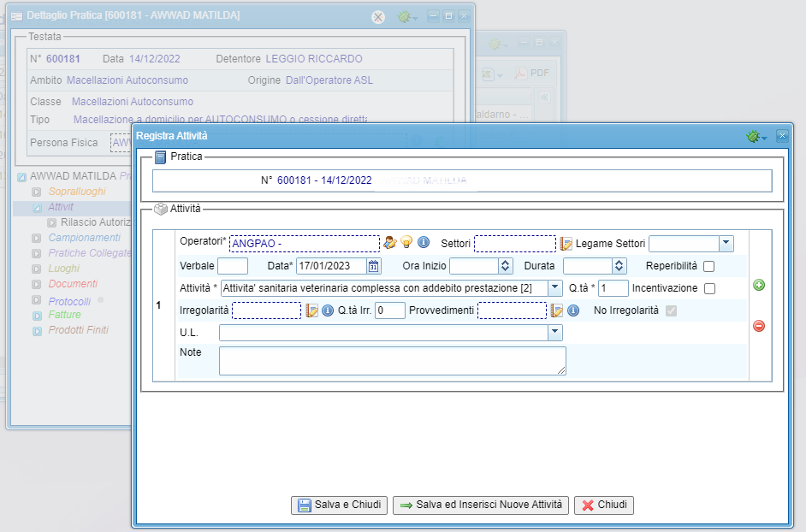The image size is (806, 532).
Task: Open Settori selection notepad icon
Action: (x=566, y=244)
